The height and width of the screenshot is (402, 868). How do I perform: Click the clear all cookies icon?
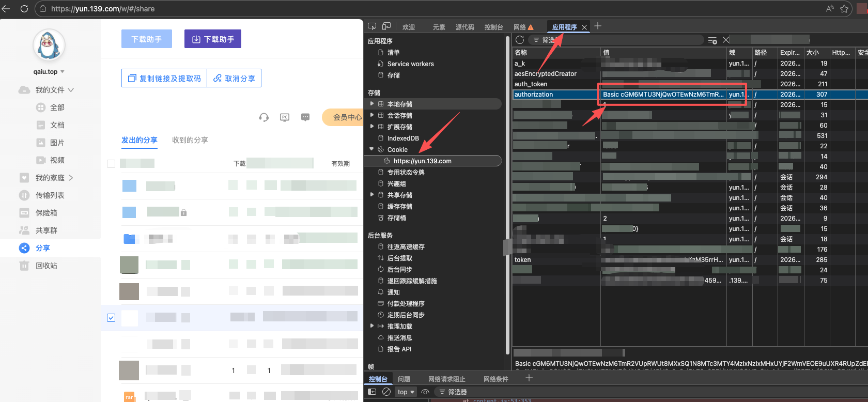(x=712, y=40)
